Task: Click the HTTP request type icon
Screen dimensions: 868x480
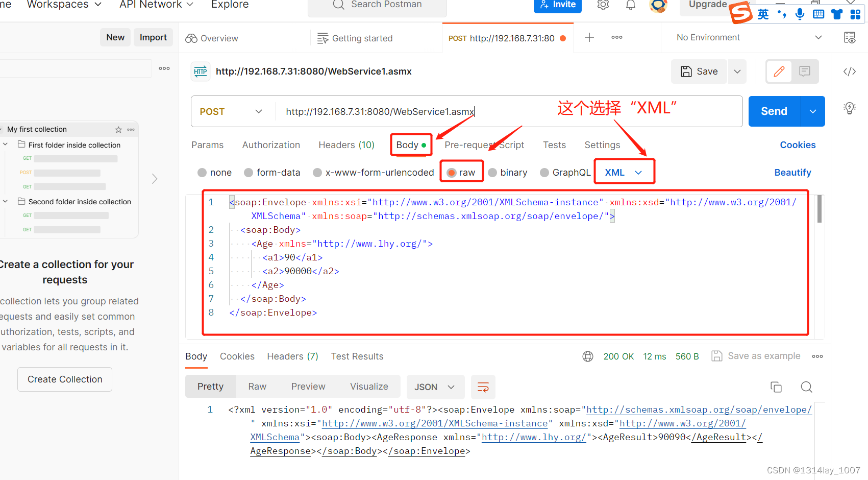Action: 201,71
